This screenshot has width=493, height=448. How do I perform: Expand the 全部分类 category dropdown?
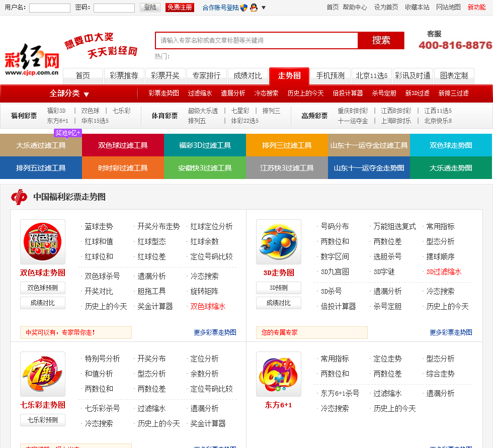point(69,94)
